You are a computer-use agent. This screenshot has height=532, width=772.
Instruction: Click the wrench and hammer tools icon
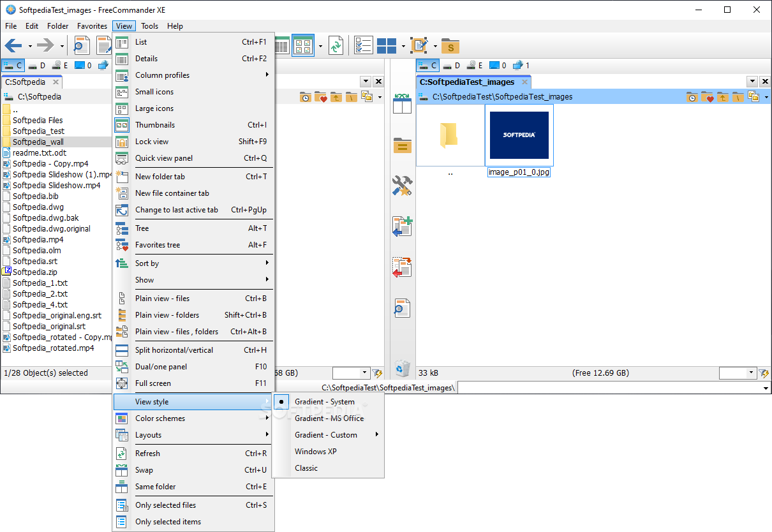point(402,186)
